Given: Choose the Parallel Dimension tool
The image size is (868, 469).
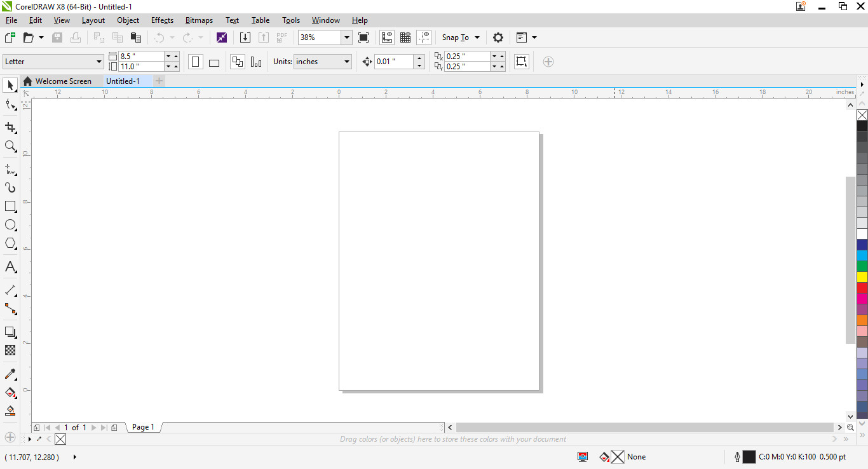Looking at the screenshot, I should tap(11, 290).
